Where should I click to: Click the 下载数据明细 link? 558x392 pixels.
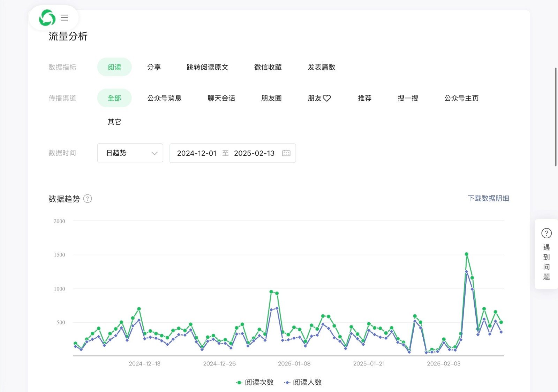488,198
